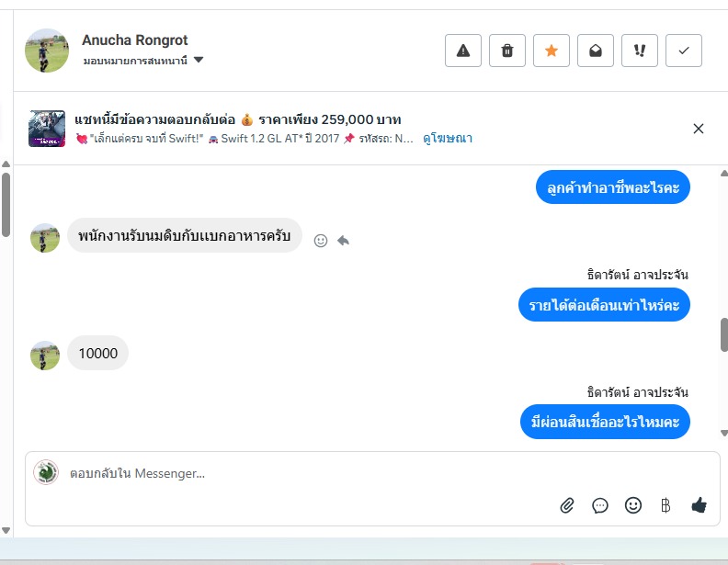Mark conversation as spam with warning triangle icon
728x565 pixels.
pyautogui.click(x=463, y=51)
